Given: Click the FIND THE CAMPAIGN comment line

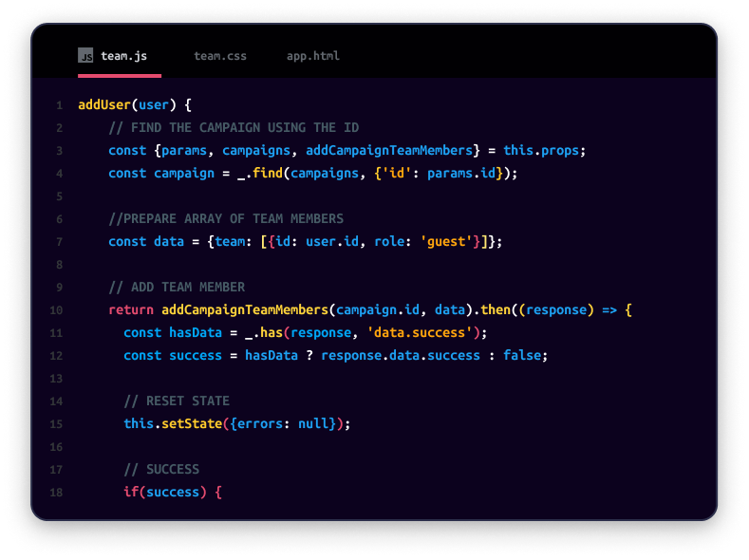Looking at the screenshot, I should (x=234, y=127).
